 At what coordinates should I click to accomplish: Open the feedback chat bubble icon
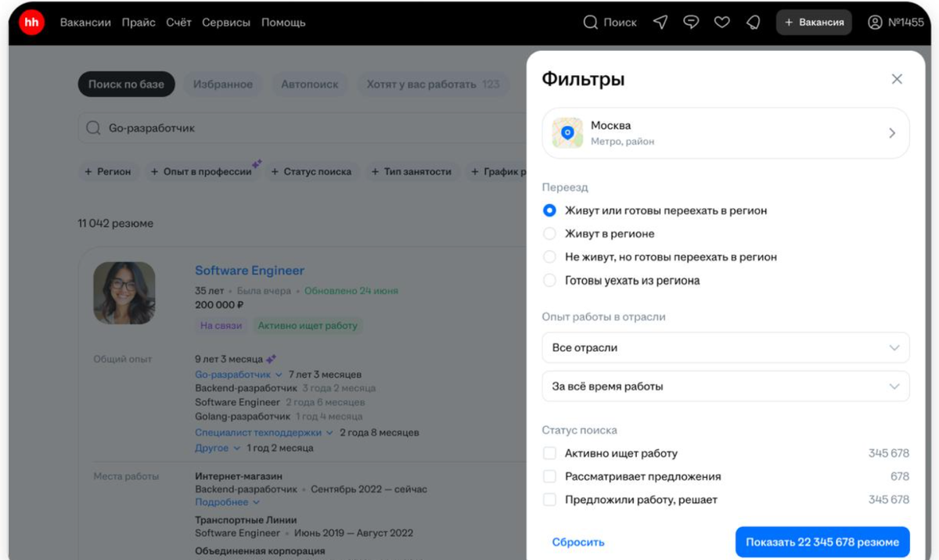[690, 22]
